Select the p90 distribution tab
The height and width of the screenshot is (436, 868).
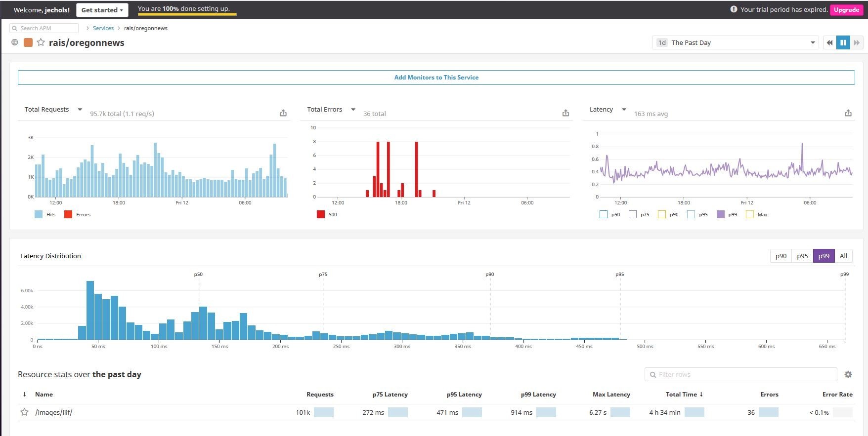click(781, 256)
